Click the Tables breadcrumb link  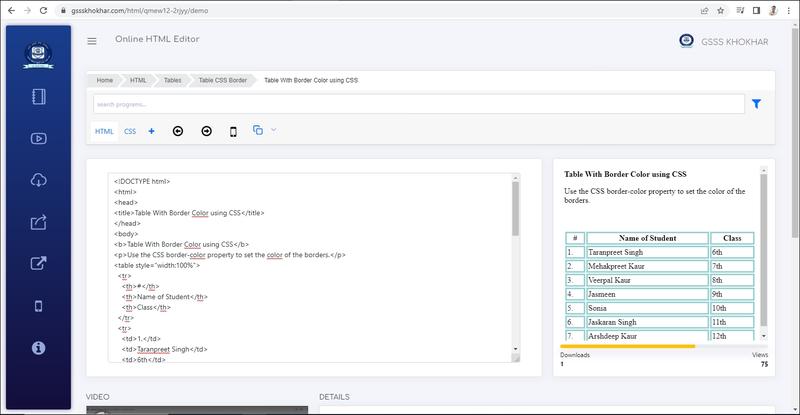172,79
